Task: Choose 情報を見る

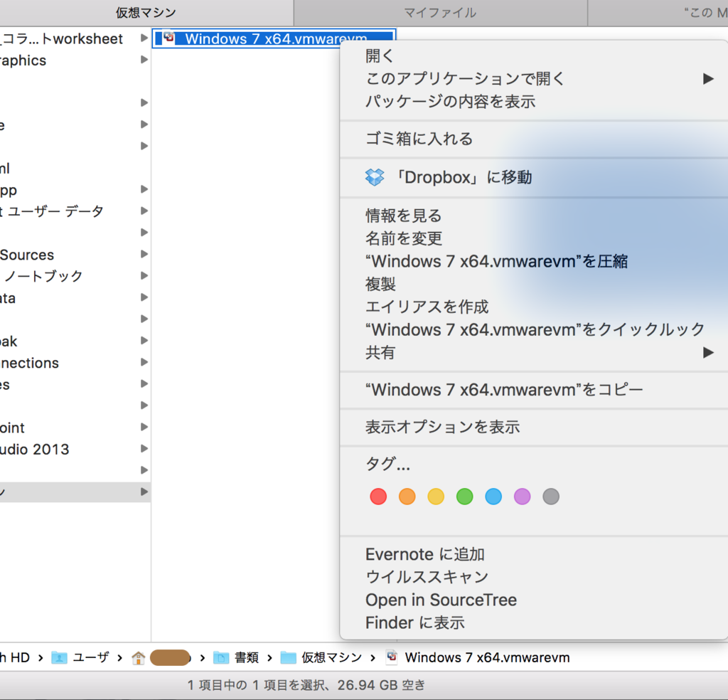Action: [534, 216]
